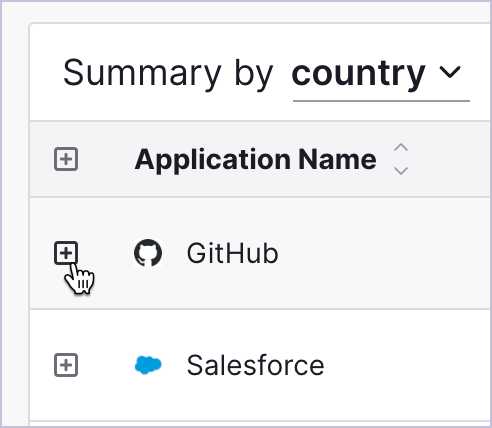Select the GitHub application name
This screenshot has height=428, width=492.
tap(232, 253)
